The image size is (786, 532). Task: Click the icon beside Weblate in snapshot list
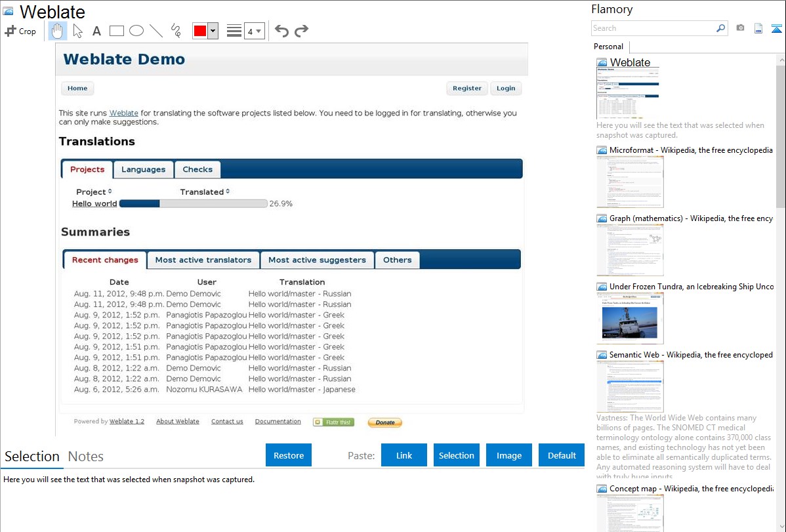tap(602, 63)
